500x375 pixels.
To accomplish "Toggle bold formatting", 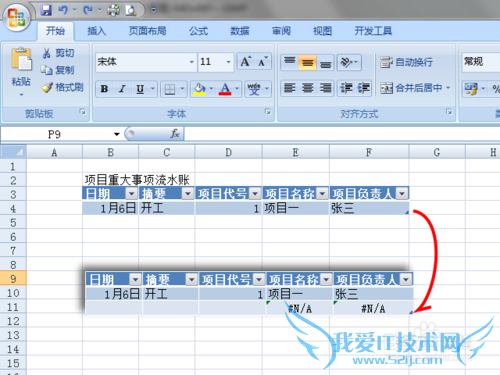I will tap(104, 89).
